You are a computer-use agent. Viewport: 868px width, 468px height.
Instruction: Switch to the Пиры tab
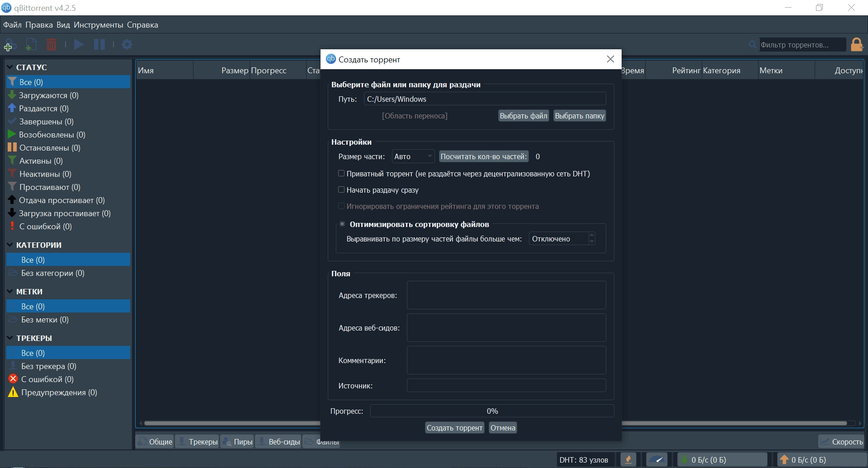[237, 442]
